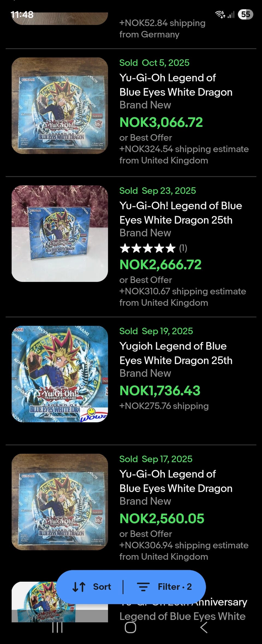Tap the five-star rating on the Sep 23 listing
Image resolution: width=262 pixels, height=644 pixels.
(x=147, y=248)
